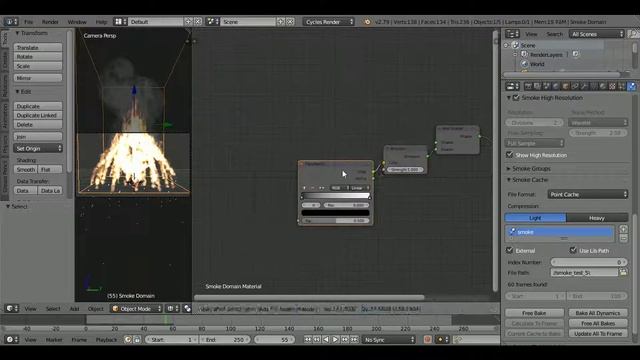Open Object Mode dropdown
640x360 pixels.
(x=137, y=309)
